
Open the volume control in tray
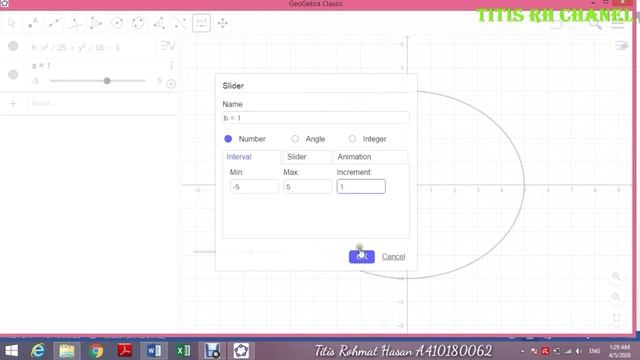pyautogui.click(x=579, y=351)
